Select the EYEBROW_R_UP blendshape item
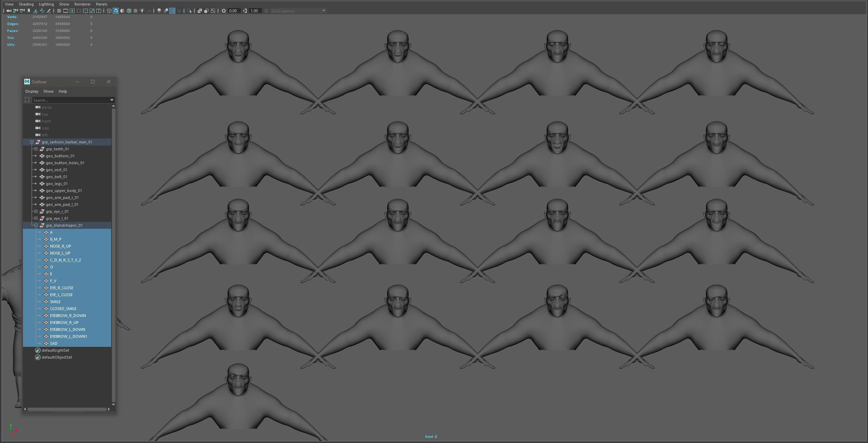868x443 pixels. click(64, 323)
